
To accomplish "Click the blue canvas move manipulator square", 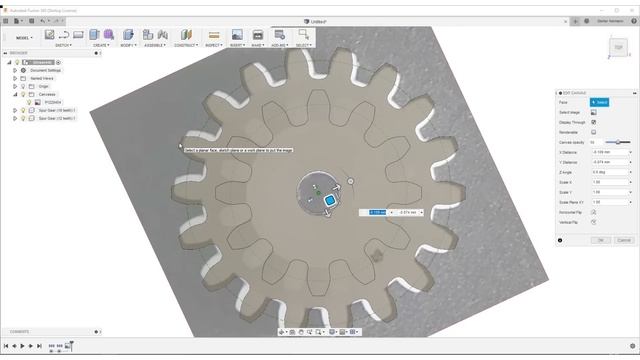I will point(330,200).
